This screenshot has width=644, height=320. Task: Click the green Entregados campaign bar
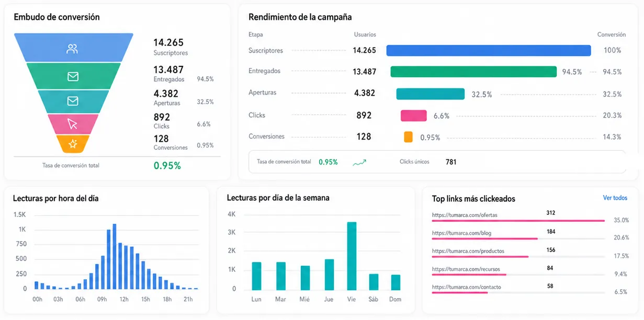[473, 72]
